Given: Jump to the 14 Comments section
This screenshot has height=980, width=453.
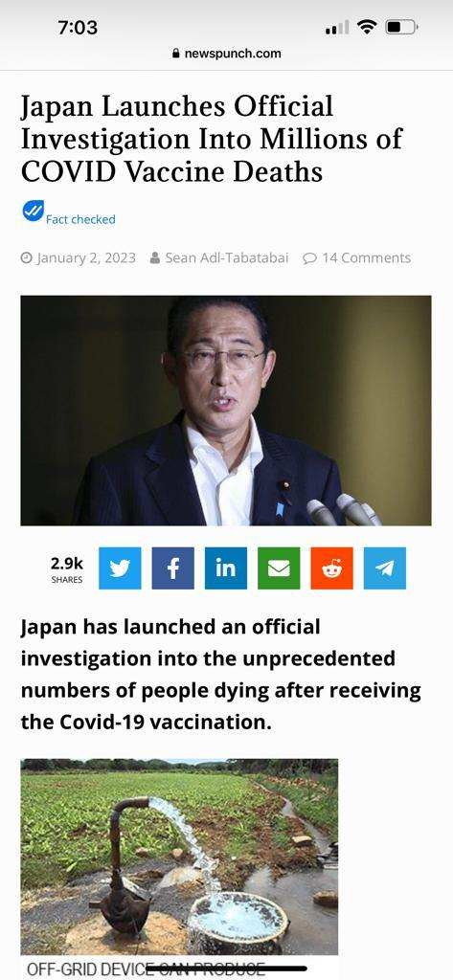Looking at the screenshot, I should point(356,257).
